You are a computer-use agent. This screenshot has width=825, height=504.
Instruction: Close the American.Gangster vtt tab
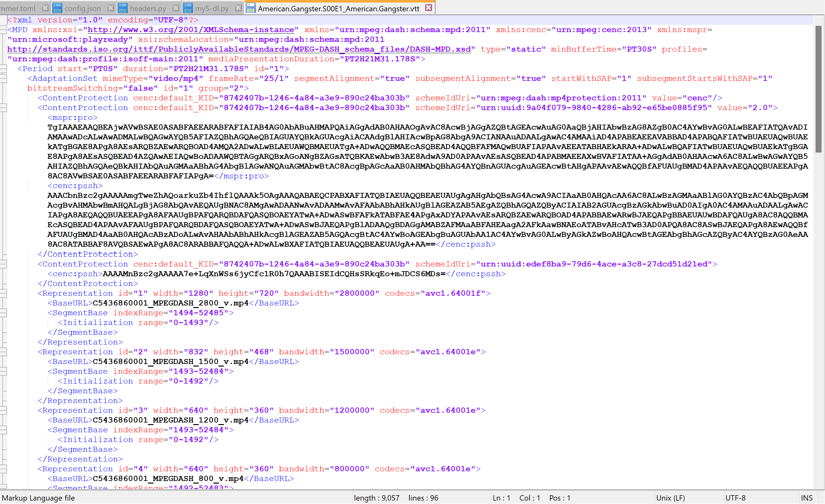point(428,7)
